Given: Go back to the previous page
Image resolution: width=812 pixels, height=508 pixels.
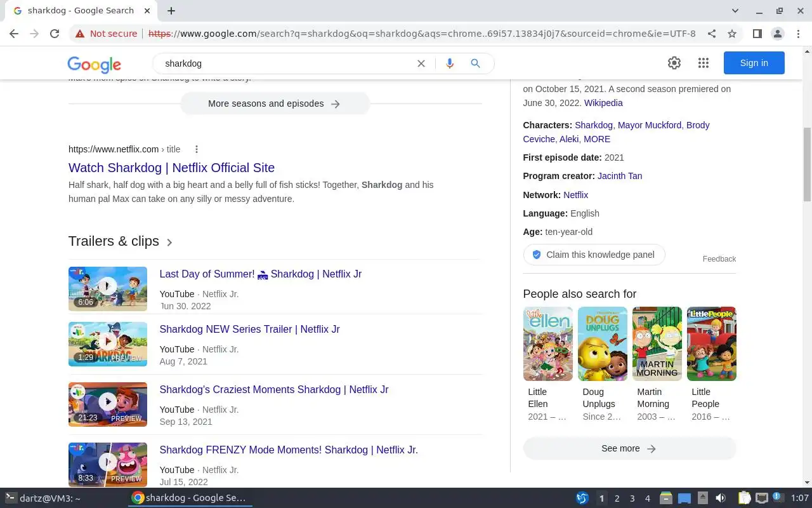Looking at the screenshot, I should tap(14, 34).
